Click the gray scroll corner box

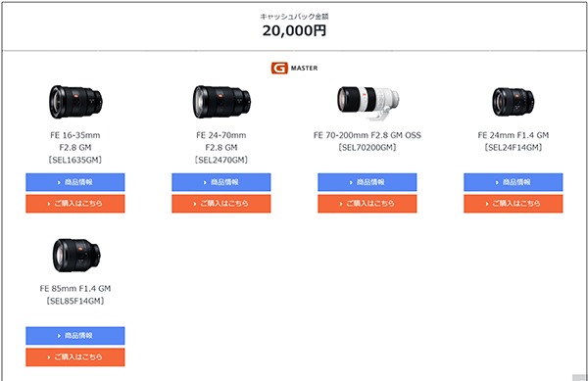point(580,377)
